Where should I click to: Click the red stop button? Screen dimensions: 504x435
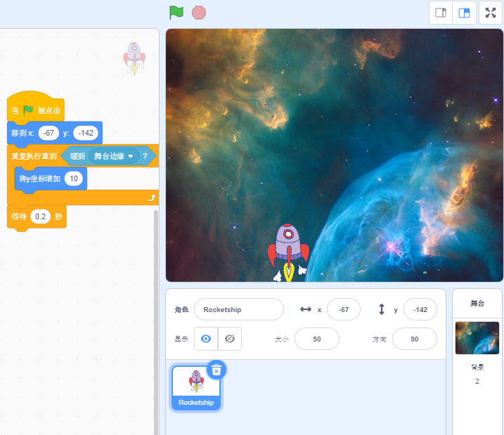[199, 13]
